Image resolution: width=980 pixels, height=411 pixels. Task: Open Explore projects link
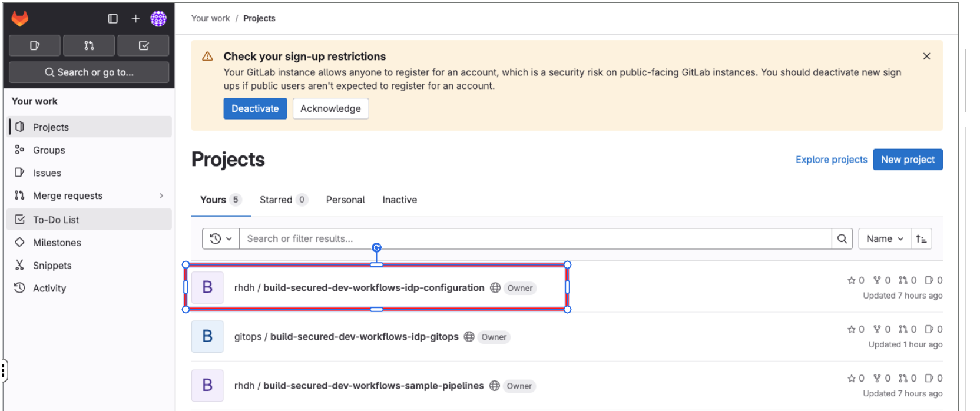pos(831,160)
